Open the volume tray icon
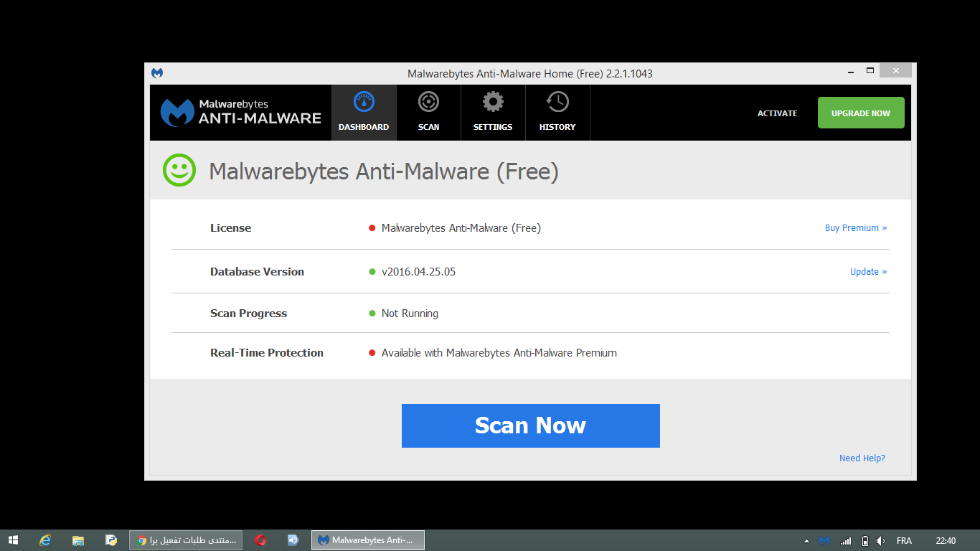 click(x=881, y=541)
